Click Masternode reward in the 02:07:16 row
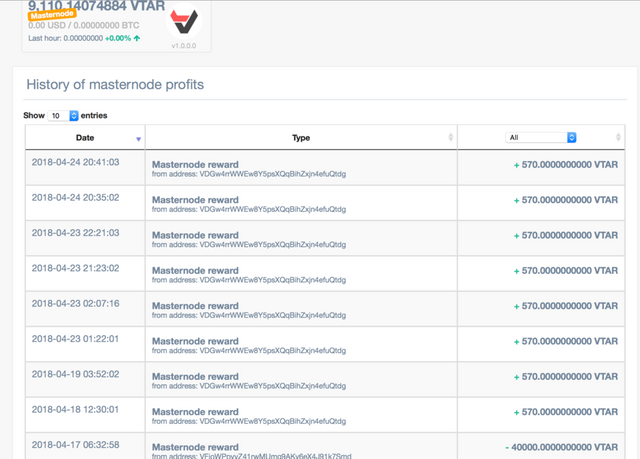The image size is (640, 459). (195, 306)
